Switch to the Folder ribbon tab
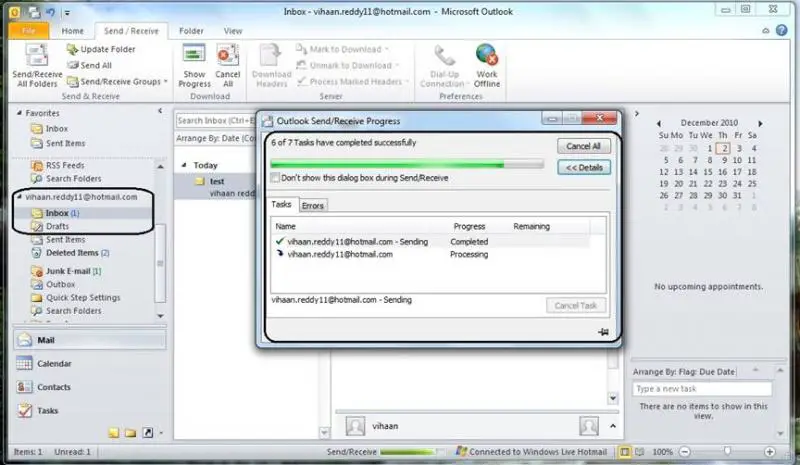Viewport: 800px width, 465px height. (x=191, y=31)
